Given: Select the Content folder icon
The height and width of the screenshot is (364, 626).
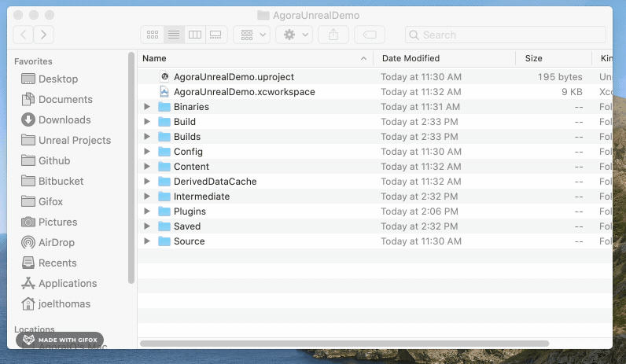Looking at the screenshot, I should pyautogui.click(x=164, y=167).
